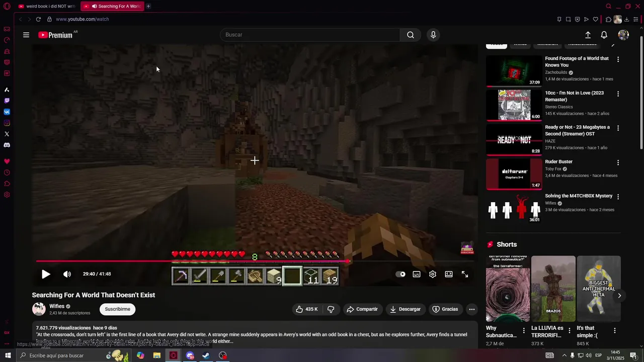Viewport: 644px width, 362px height.
Task: Switch to theater mode
Action: (x=449, y=274)
